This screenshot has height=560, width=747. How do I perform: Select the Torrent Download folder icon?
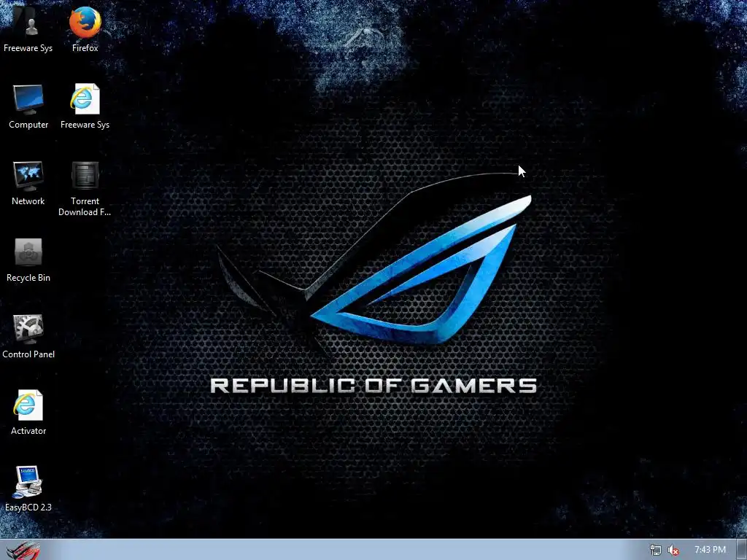85,188
